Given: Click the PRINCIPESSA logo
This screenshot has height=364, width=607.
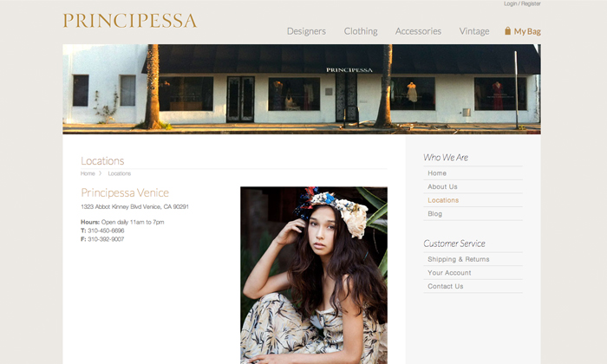Looking at the screenshot, I should tap(130, 21).
